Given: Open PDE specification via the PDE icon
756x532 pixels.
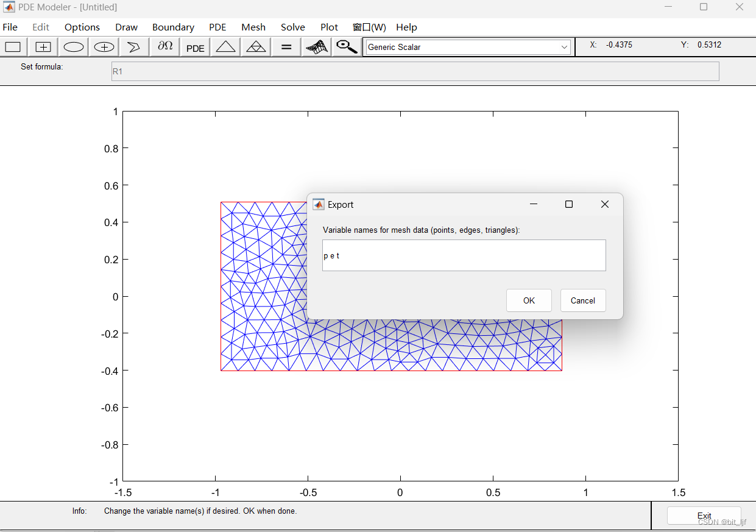Looking at the screenshot, I should click(195, 47).
